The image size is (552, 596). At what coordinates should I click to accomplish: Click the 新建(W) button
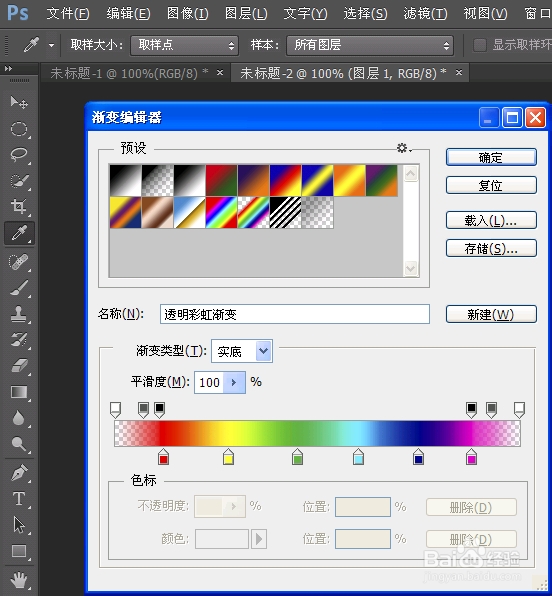coord(491,314)
